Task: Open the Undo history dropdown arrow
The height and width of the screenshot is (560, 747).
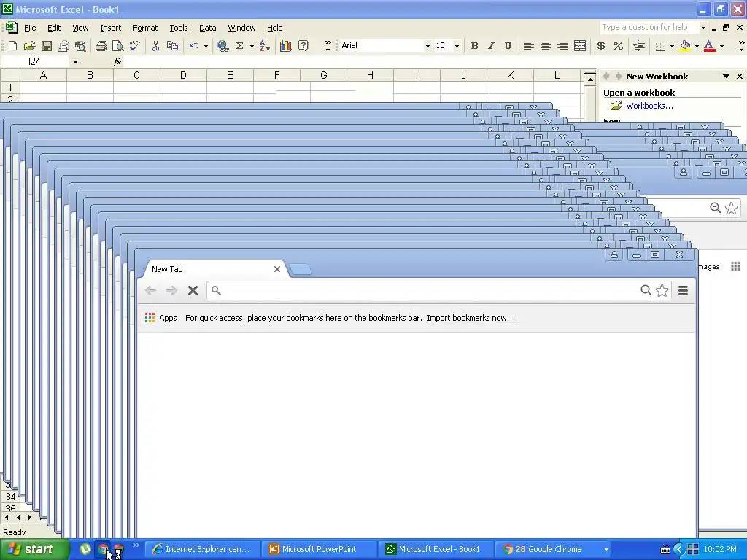Action: [206, 46]
